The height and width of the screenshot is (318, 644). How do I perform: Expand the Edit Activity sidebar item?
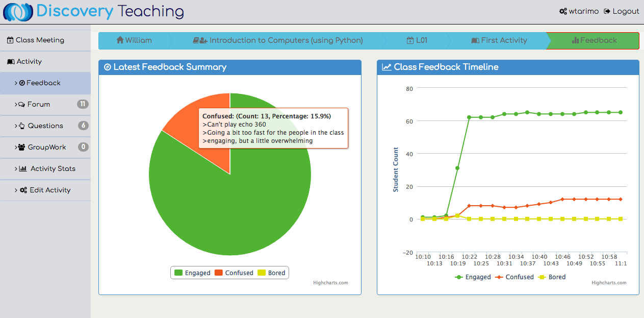click(x=49, y=190)
